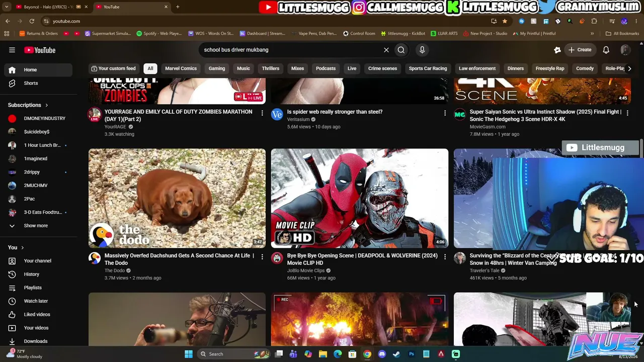Go back in browser history
The image size is (644, 362).
(x=8, y=21)
